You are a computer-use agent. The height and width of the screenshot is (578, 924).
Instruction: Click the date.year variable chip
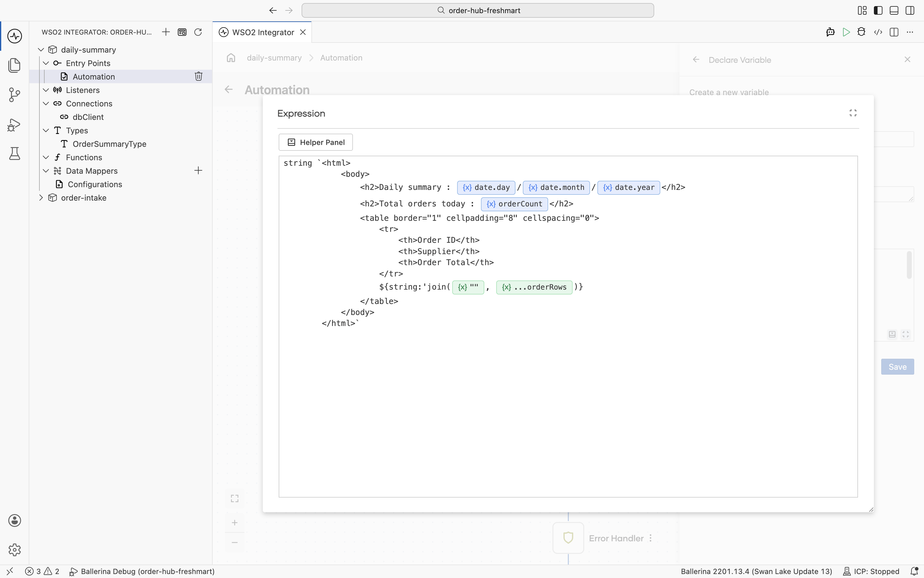[629, 187]
